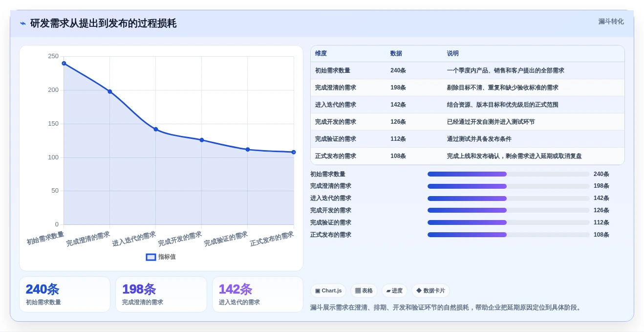
Task: Open the 198条 完成澄清的需求 stat card
Action: click(x=161, y=294)
